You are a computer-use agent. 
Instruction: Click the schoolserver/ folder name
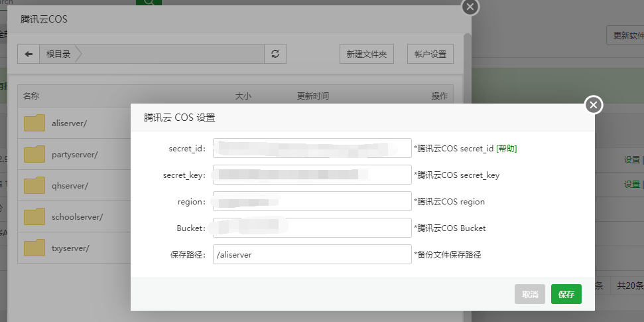pyautogui.click(x=77, y=216)
